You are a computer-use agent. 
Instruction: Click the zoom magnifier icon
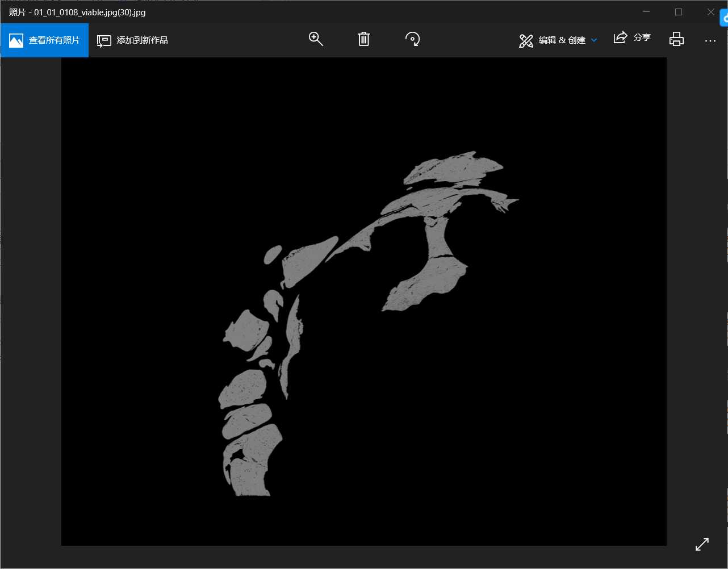pos(316,39)
